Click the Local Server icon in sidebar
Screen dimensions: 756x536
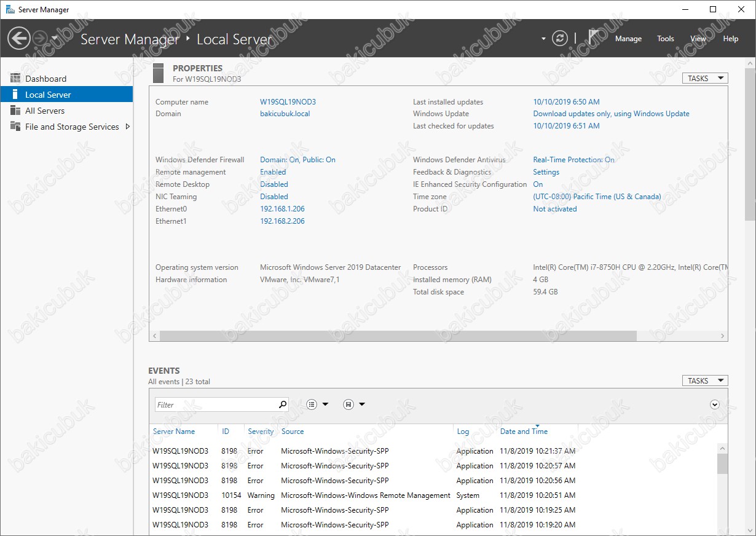[x=15, y=95]
